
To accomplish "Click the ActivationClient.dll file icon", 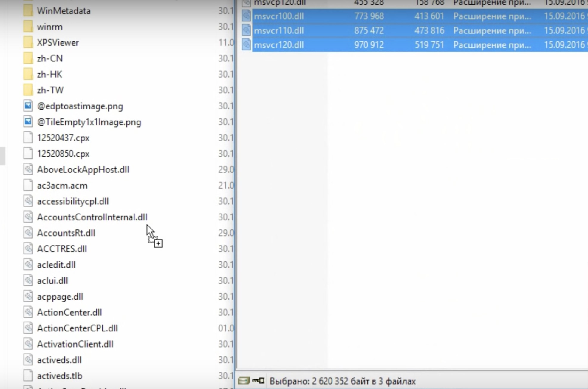I will (x=28, y=344).
